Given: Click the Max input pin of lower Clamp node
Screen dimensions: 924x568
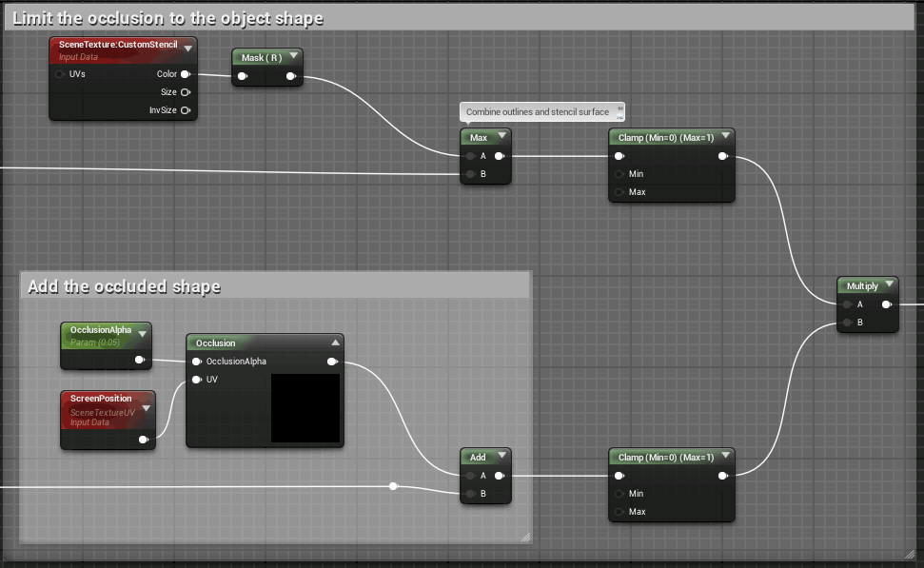Looking at the screenshot, I should point(619,512).
